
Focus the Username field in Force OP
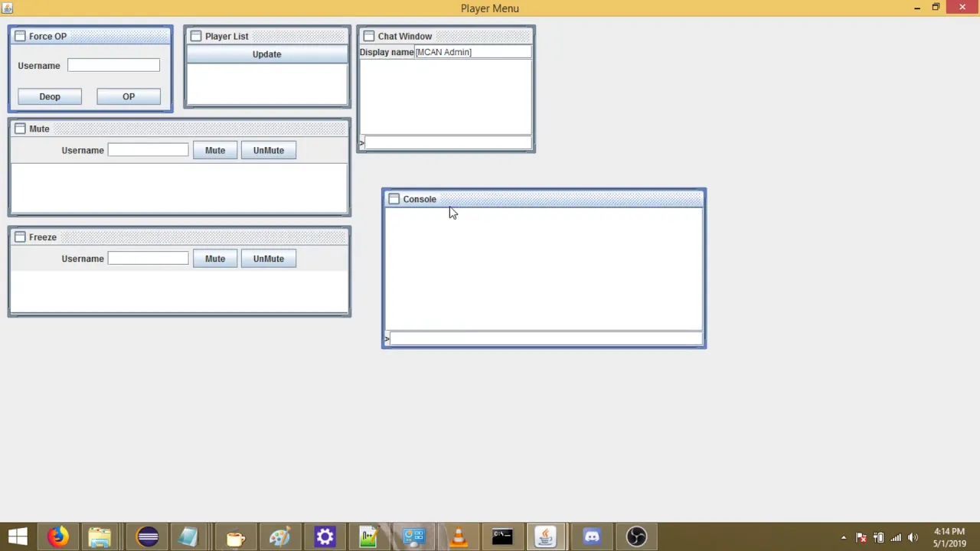pos(113,65)
